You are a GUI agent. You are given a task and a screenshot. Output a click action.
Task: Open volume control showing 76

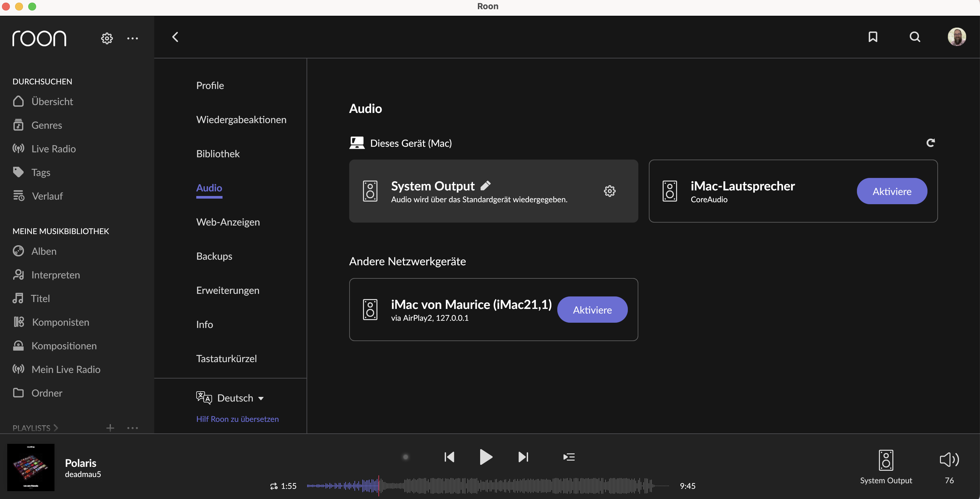pos(949,466)
